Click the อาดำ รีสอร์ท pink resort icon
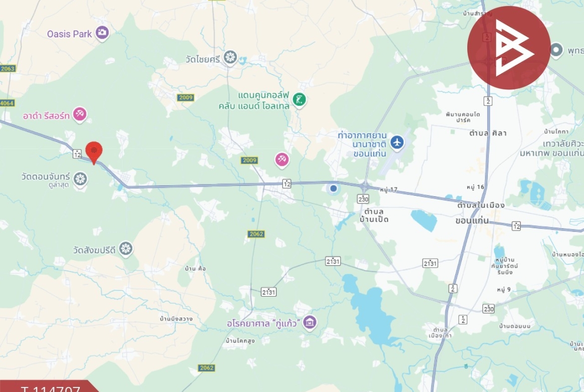Image resolution: width=584 pixels, height=392 pixels. [x=79, y=114]
